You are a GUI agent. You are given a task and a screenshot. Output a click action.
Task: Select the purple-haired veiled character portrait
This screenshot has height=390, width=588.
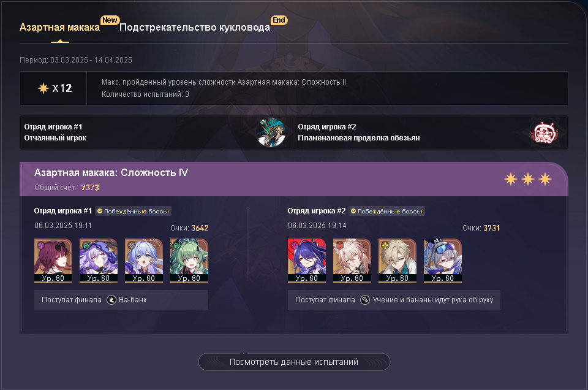pyautogui.click(x=99, y=261)
